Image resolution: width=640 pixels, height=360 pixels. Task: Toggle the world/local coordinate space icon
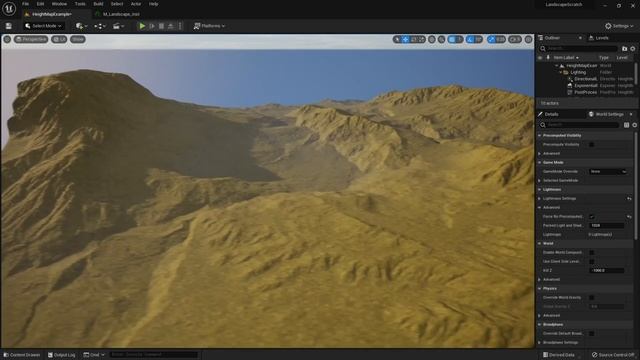pyautogui.click(x=432, y=39)
